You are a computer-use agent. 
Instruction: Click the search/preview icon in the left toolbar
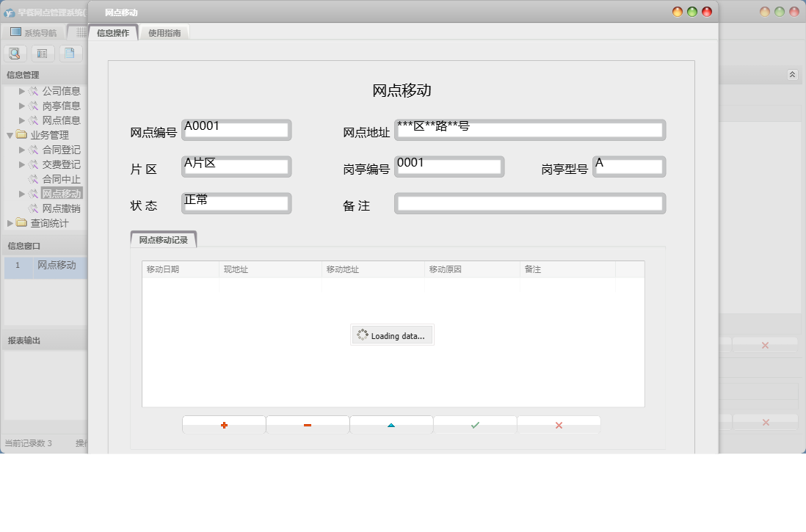[15, 53]
